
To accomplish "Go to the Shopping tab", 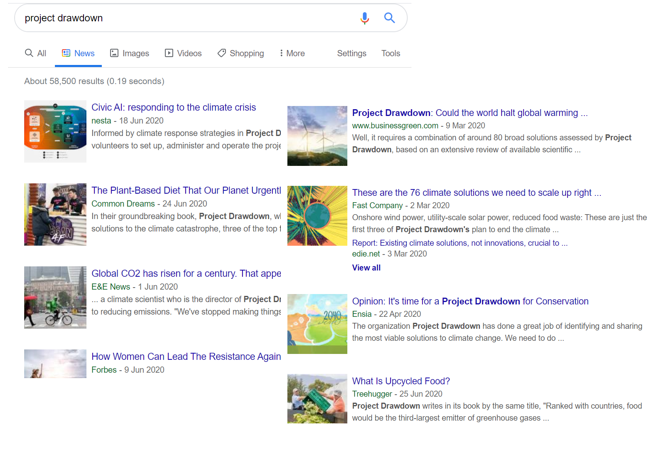I will tap(241, 53).
